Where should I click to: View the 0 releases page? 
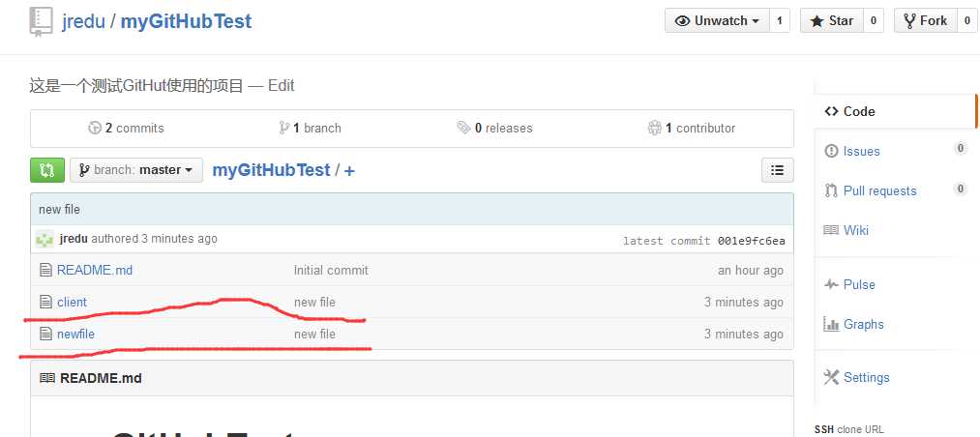(495, 128)
